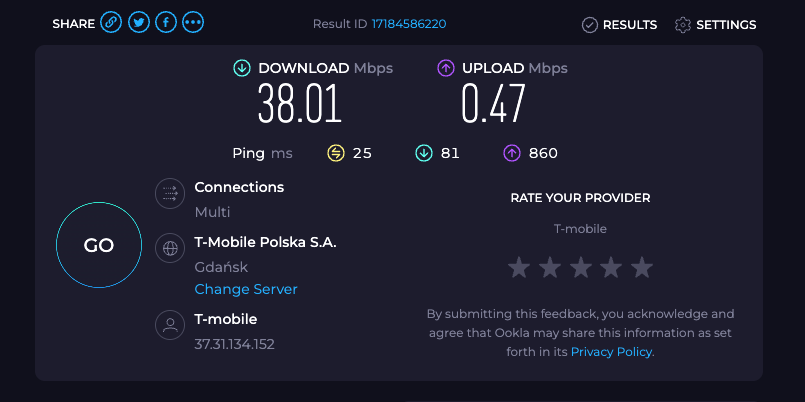Click the user profile icon

[170, 325]
